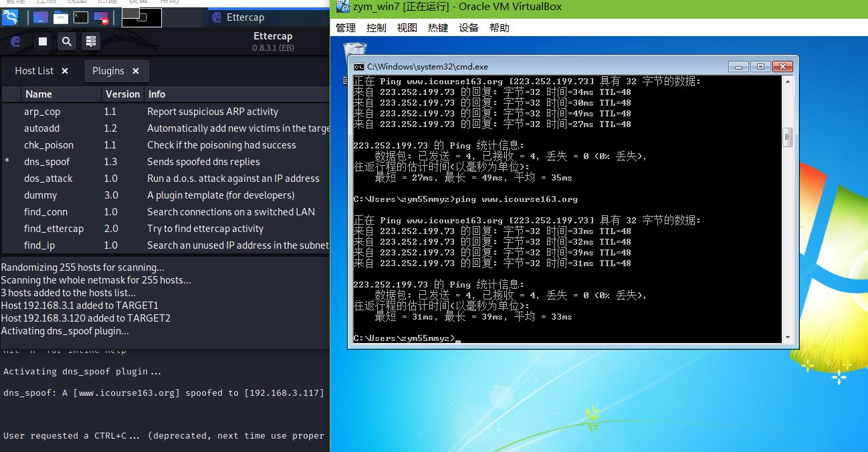Click terminal line 'dns_spoof: A [www.icourse163.org] spoofed'
Screen dimensions: 868x452
pyautogui.click(x=164, y=392)
